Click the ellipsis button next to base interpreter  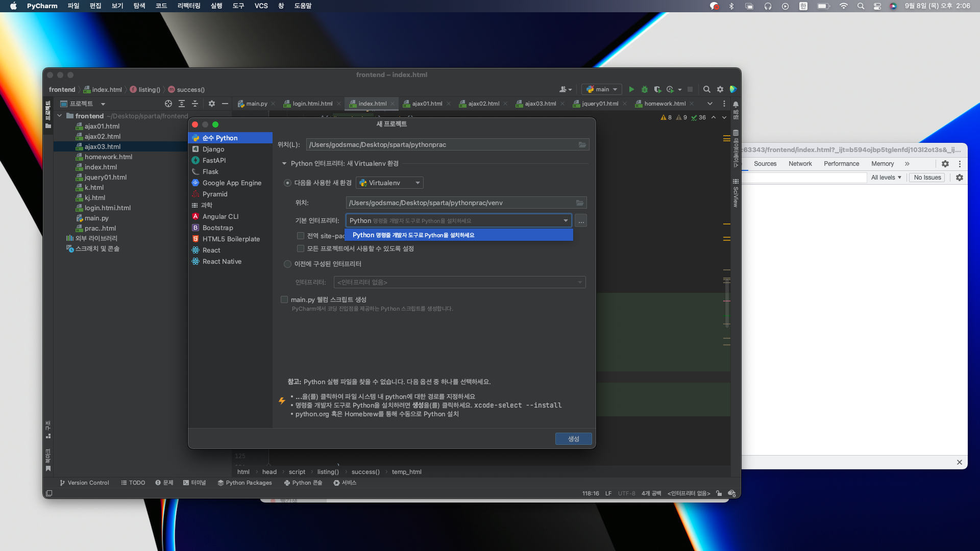pos(581,221)
